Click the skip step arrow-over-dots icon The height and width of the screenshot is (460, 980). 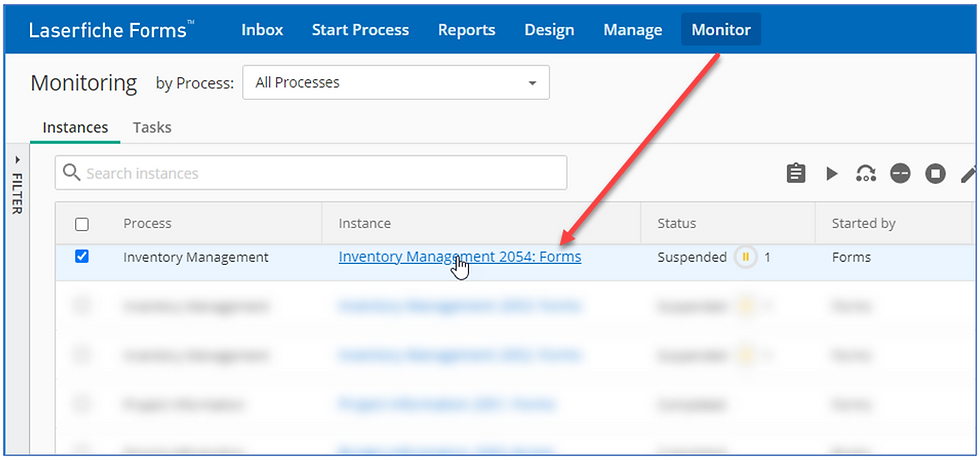[866, 173]
